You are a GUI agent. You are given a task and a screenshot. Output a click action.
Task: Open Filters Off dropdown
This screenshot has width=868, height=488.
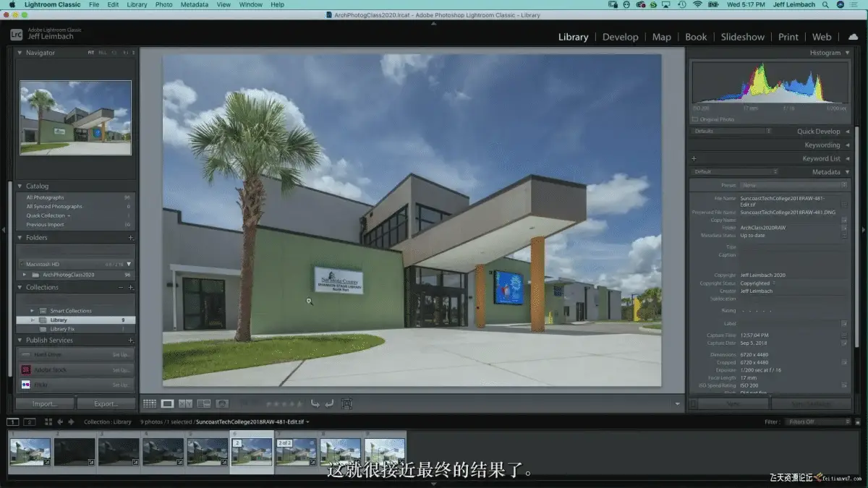tap(818, 421)
